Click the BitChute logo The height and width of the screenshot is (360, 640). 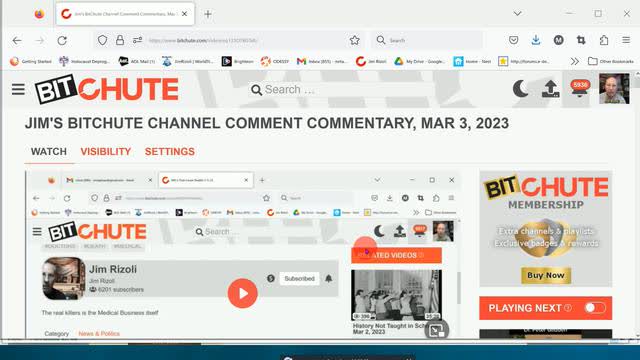coord(107,89)
